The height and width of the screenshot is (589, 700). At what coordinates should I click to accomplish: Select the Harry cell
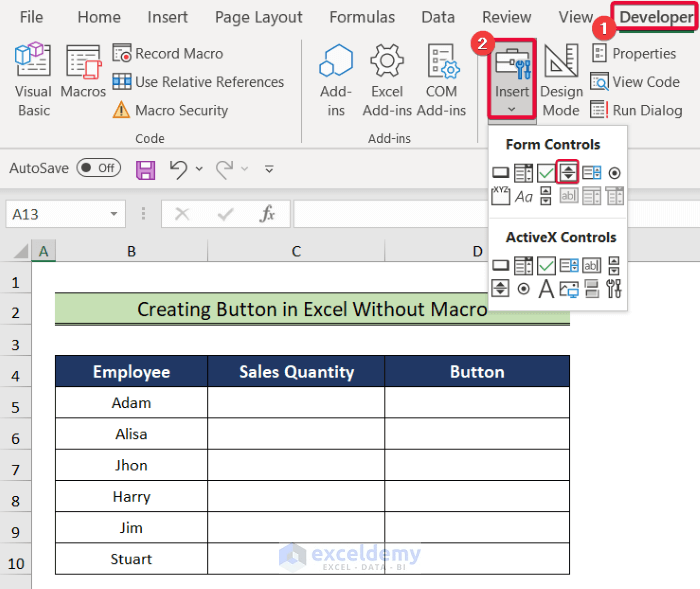[131, 496]
